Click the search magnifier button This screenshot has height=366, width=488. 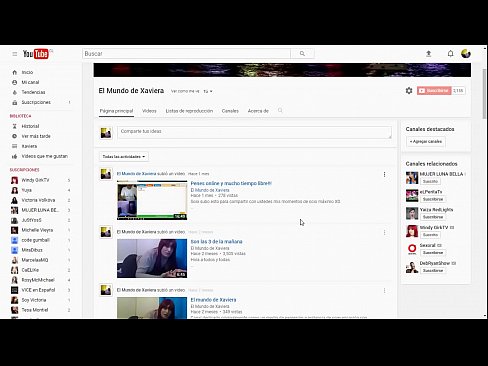click(x=302, y=54)
